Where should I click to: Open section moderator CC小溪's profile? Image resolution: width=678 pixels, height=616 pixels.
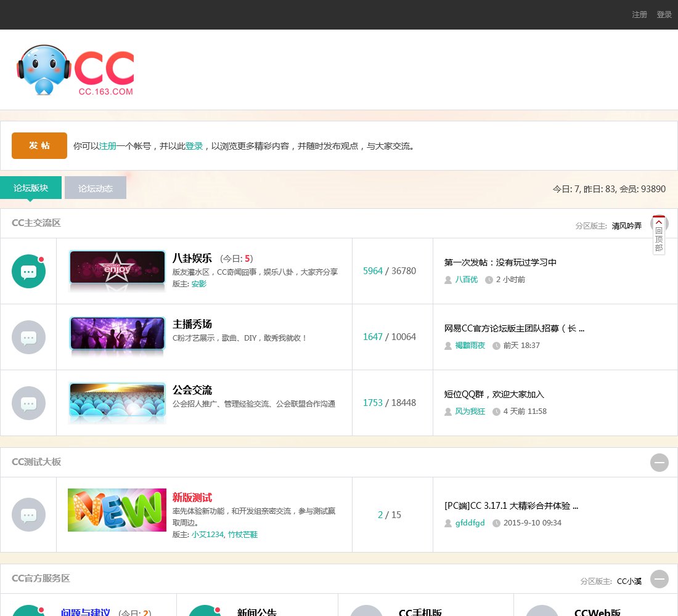pos(629,582)
